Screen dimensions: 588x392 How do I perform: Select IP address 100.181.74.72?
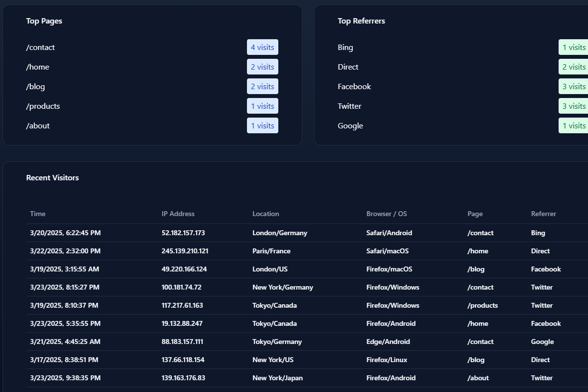(181, 287)
